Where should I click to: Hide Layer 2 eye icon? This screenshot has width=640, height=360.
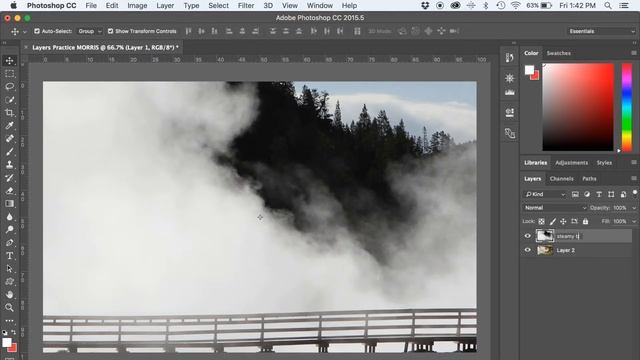tap(527, 250)
